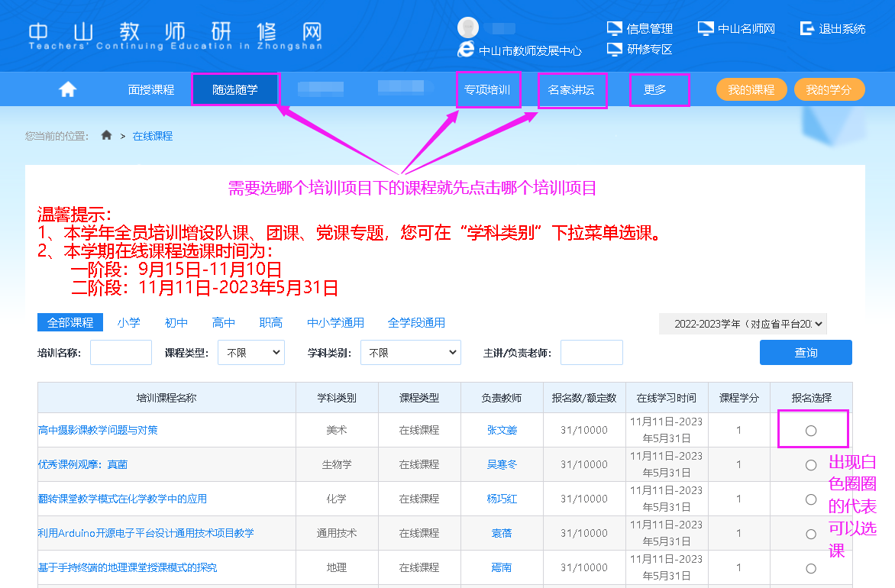895x588 pixels.
Task: Open teacher 袁蓓 link
Action: click(502, 533)
